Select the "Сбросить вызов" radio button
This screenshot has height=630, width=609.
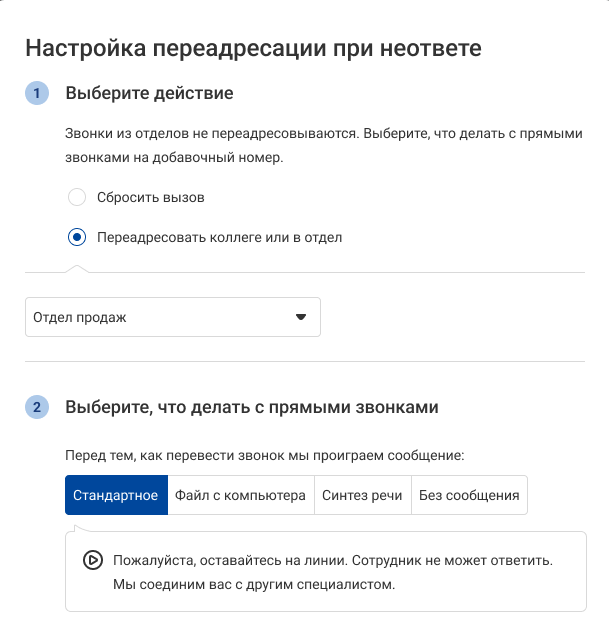[77, 197]
